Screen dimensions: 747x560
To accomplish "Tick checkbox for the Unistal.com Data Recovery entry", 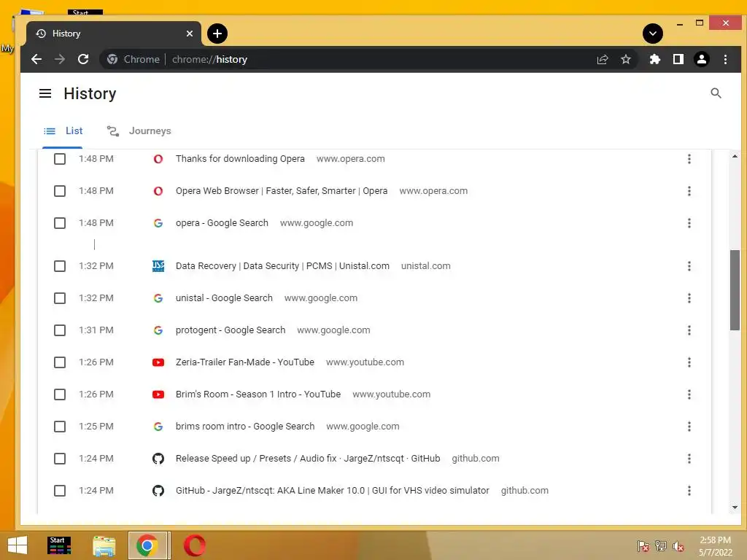I will [x=60, y=265].
